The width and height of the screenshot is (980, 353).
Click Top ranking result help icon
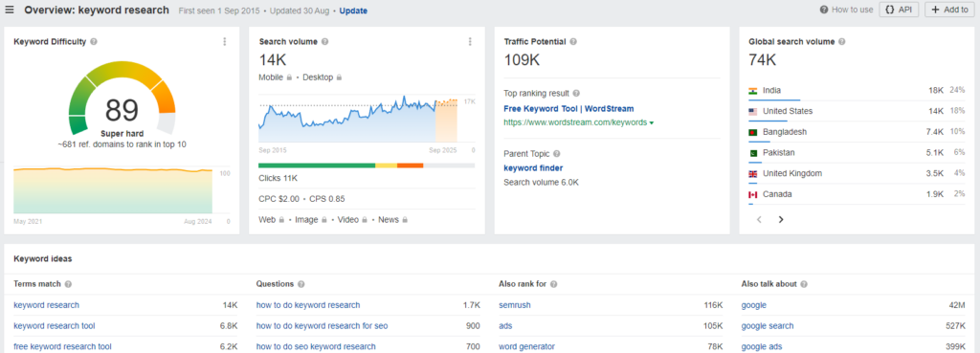(576, 94)
